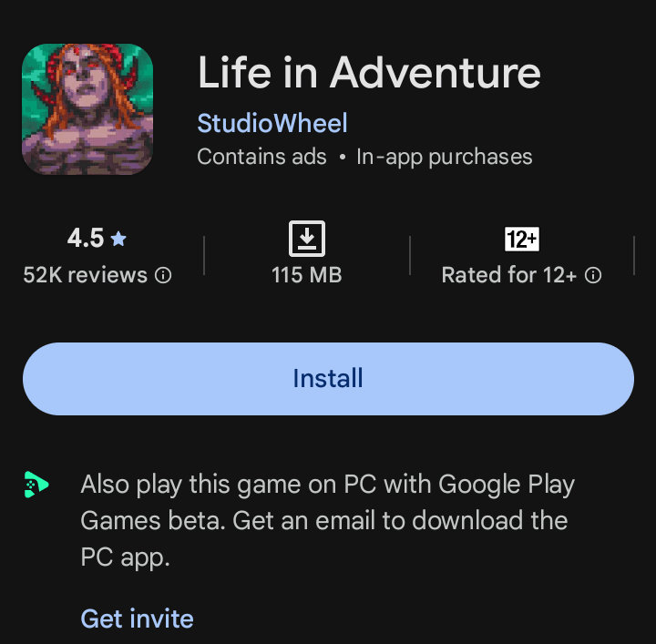The image size is (656, 644).
Task: Open the StudioWheel developer page
Action: click(x=272, y=123)
